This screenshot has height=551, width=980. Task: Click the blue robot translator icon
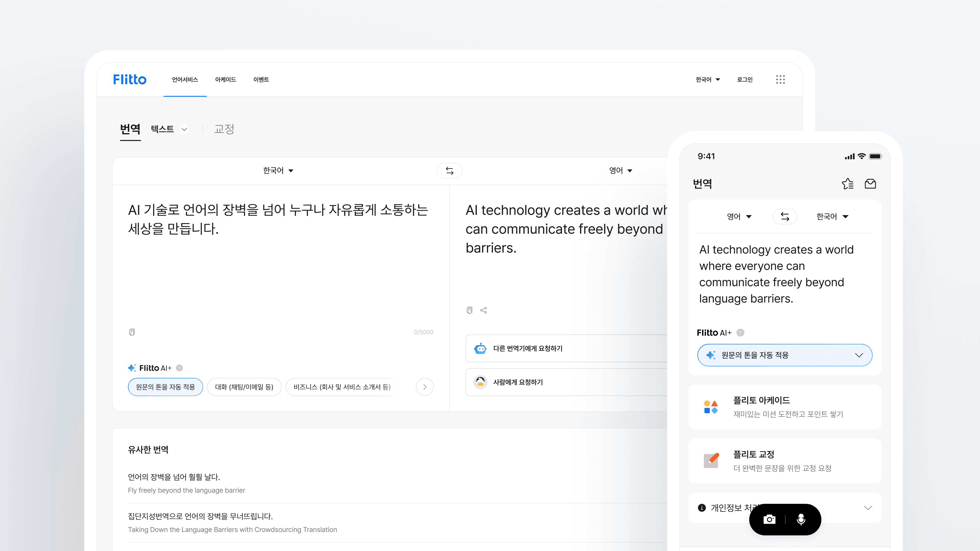(x=481, y=348)
